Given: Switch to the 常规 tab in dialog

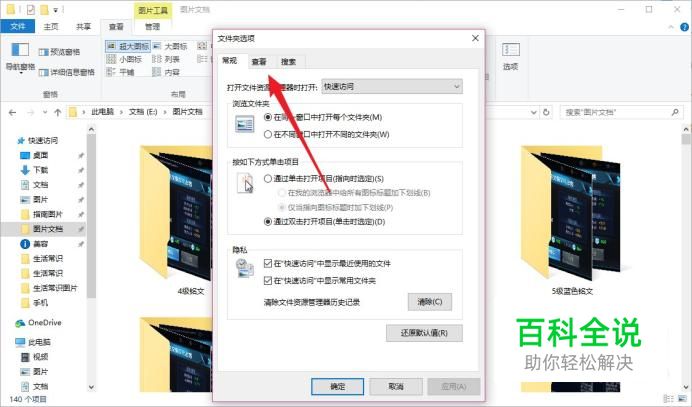Looking at the screenshot, I should tap(229, 60).
